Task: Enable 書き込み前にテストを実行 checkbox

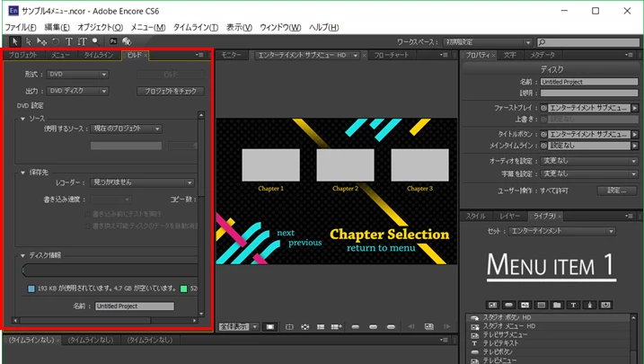Action: point(87,214)
